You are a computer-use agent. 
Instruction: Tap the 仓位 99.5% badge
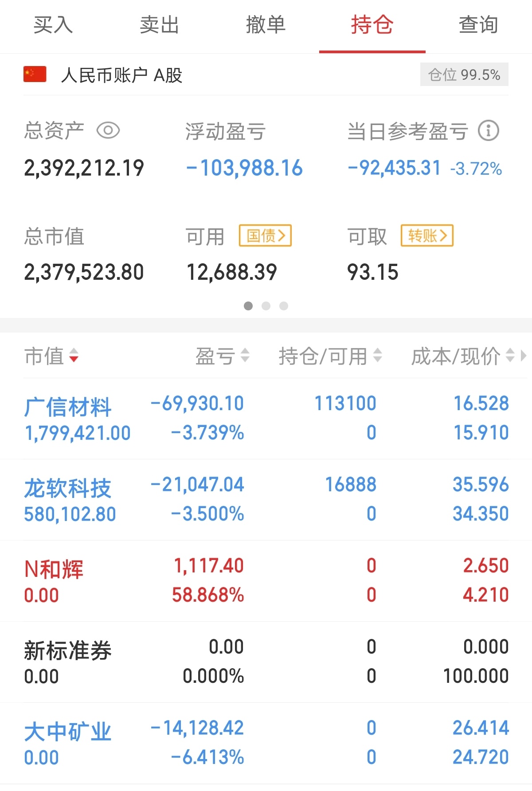pyautogui.click(x=464, y=74)
